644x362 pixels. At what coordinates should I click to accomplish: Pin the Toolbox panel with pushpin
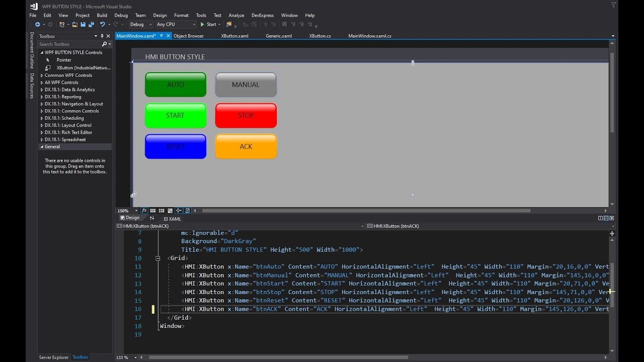tap(102, 36)
